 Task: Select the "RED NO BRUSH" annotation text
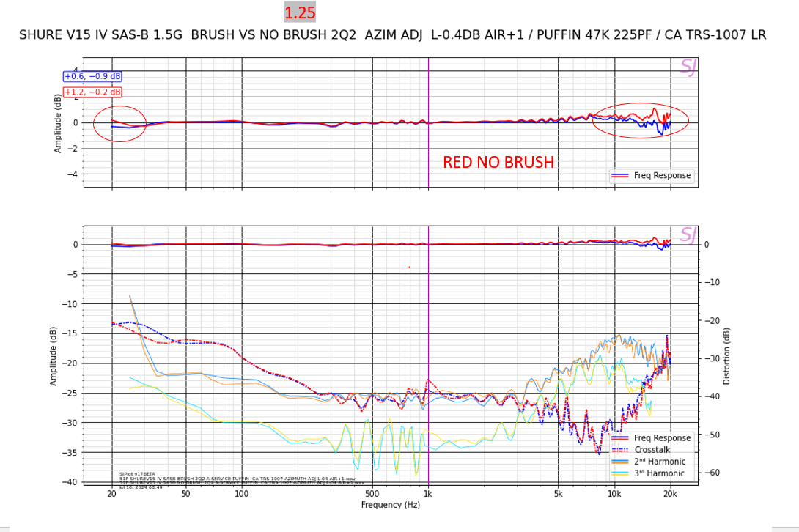click(x=498, y=162)
